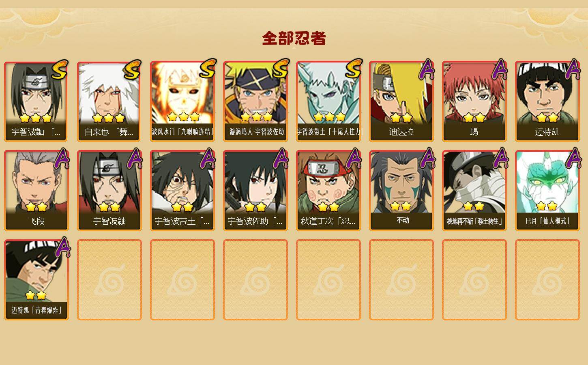Click the 迪达拉 ninja portrait

coord(401,101)
